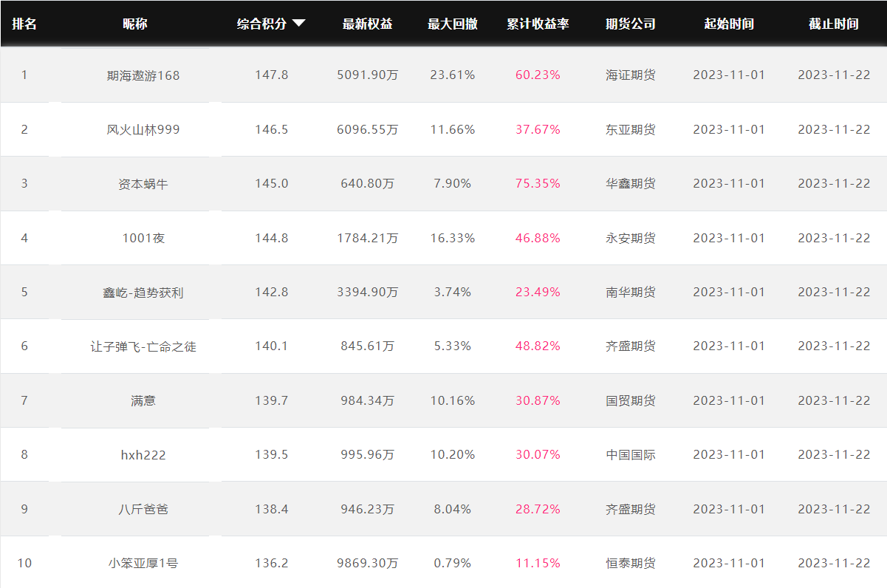Select return rate 11.15%

(538, 563)
